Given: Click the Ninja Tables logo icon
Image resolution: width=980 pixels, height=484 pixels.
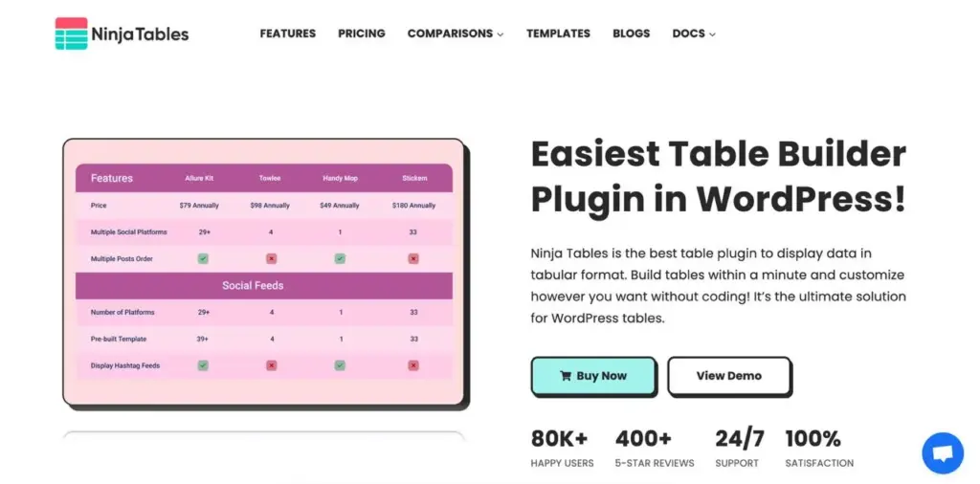Looking at the screenshot, I should tap(72, 33).
